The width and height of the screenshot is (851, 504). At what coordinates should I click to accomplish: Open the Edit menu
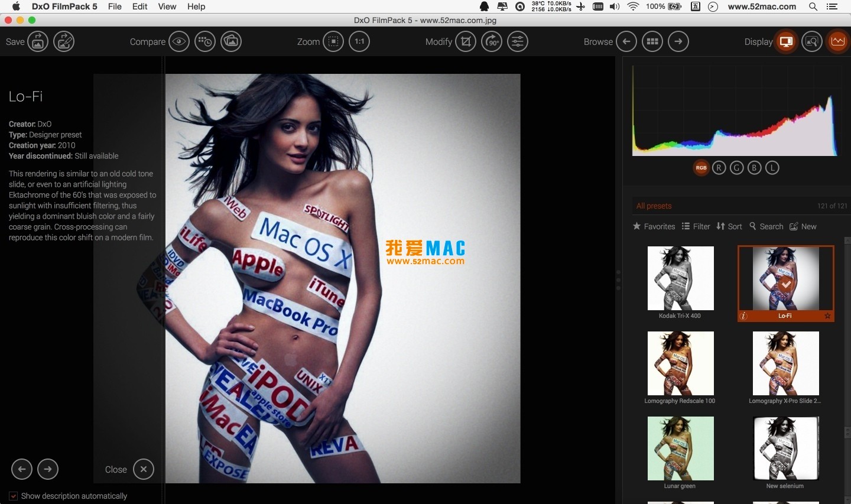(140, 6)
